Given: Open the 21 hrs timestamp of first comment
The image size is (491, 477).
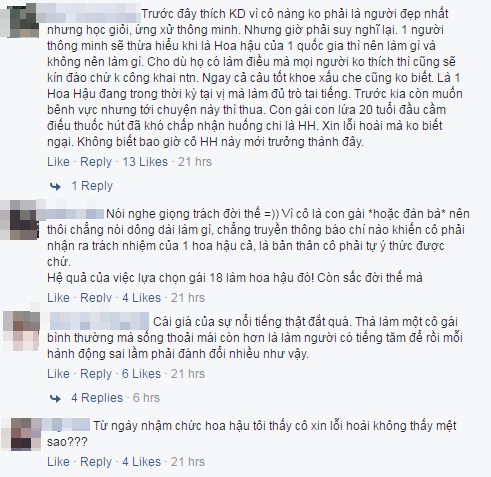Looking at the screenshot, I should (x=195, y=162).
